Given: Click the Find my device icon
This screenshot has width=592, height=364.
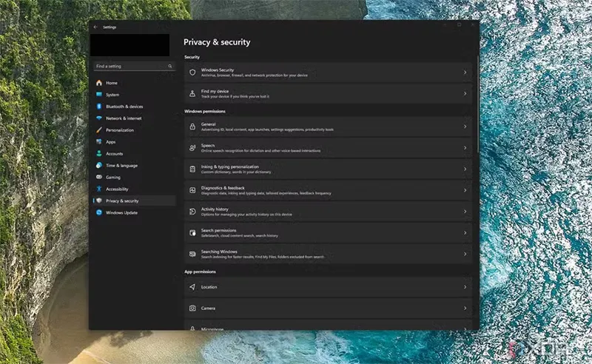Looking at the screenshot, I should pos(192,94).
